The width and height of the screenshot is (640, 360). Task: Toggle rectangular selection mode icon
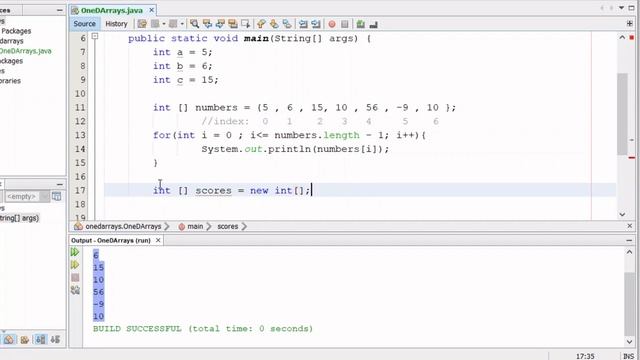[245, 24]
